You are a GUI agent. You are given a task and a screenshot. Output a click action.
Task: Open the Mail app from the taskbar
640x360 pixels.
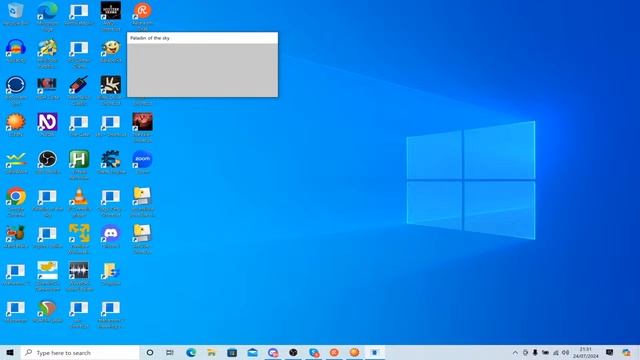coord(252,353)
